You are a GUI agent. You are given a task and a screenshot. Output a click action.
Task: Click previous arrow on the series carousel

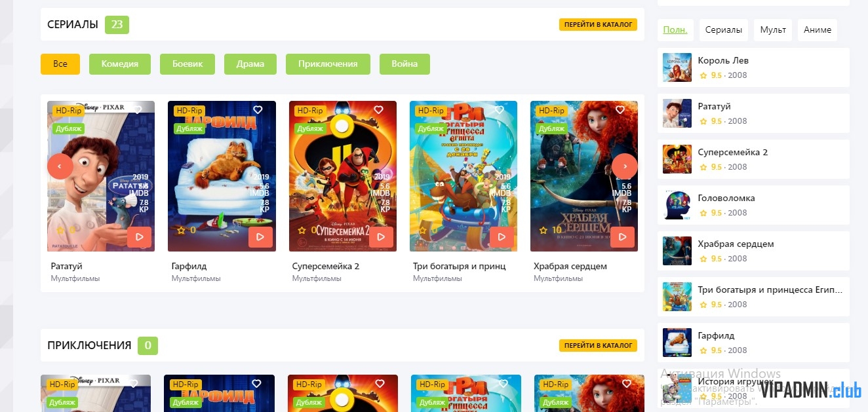click(60, 166)
